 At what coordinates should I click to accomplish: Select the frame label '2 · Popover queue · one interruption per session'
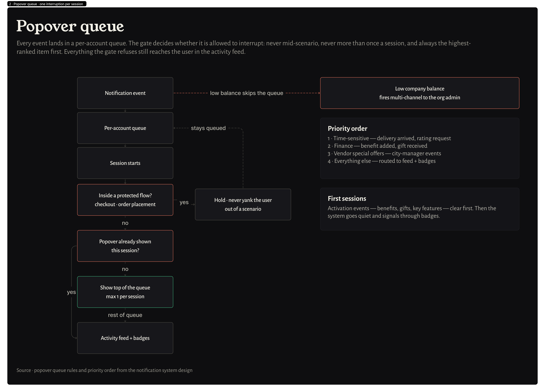(47, 4)
